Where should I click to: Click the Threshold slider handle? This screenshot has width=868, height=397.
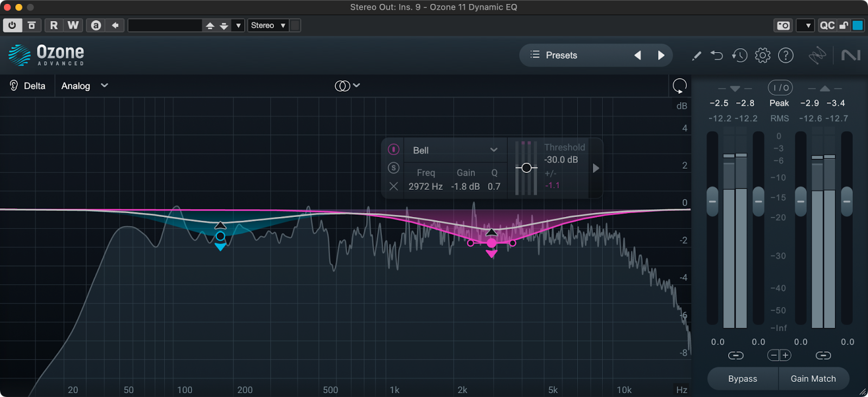tap(526, 168)
